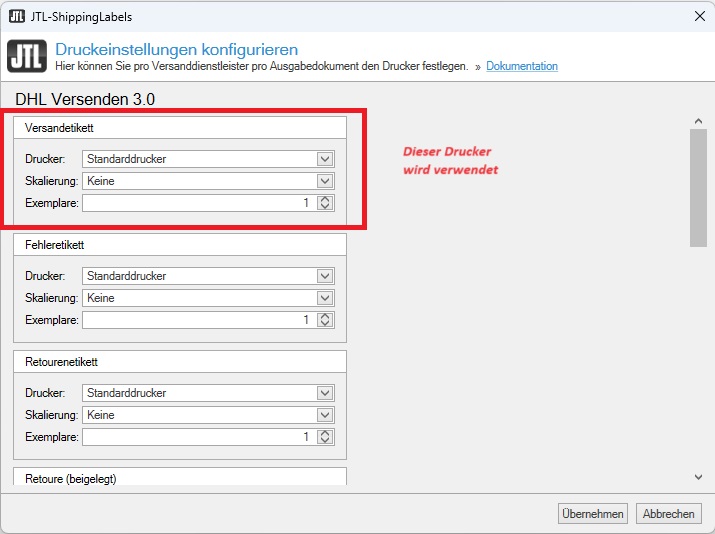Click the Versandetikett Exemplare stepper arrows
715x534 pixels.
pos(325,203)
